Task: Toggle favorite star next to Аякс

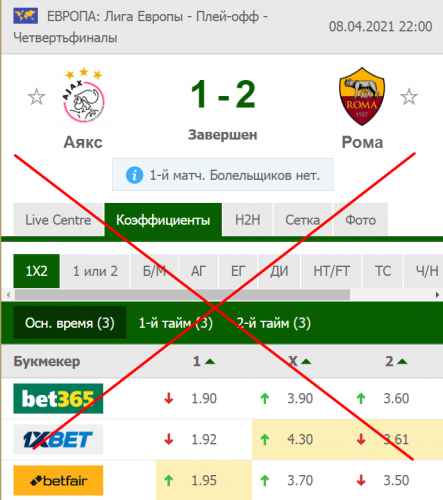Action: tap(36, 97)
